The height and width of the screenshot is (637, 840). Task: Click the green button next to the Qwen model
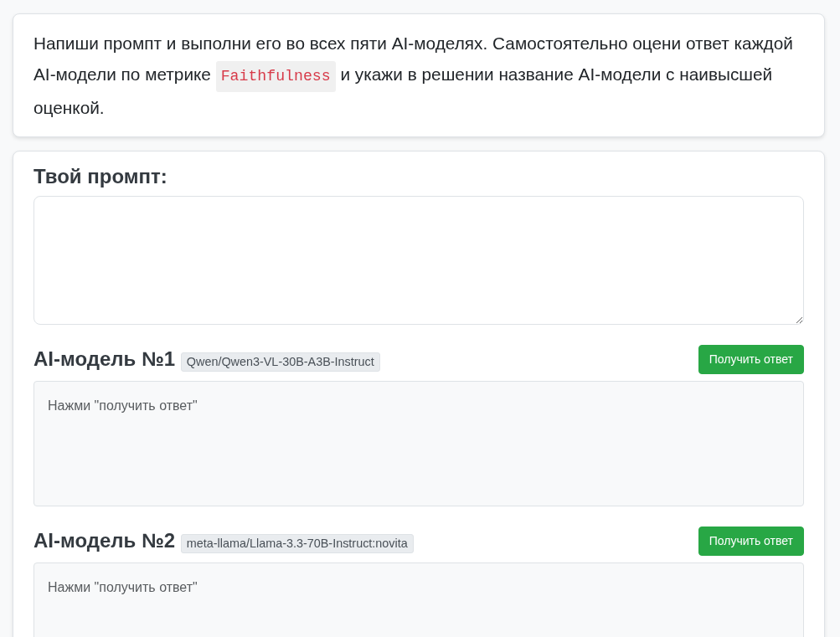(x=750, y=359)
